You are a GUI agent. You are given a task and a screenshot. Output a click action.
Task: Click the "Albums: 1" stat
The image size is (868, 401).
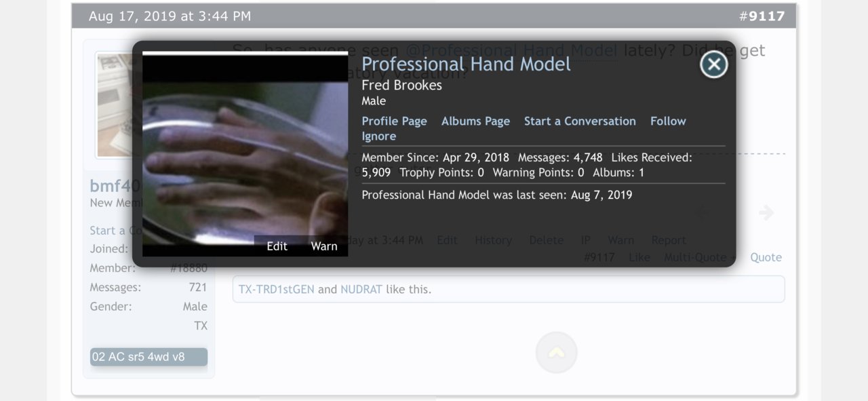(618, 172)
